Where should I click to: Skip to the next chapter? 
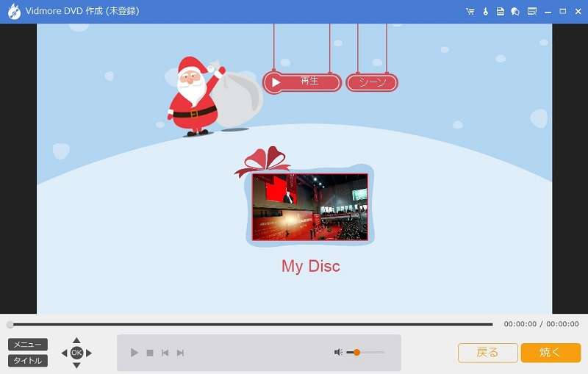coord(180,353)
